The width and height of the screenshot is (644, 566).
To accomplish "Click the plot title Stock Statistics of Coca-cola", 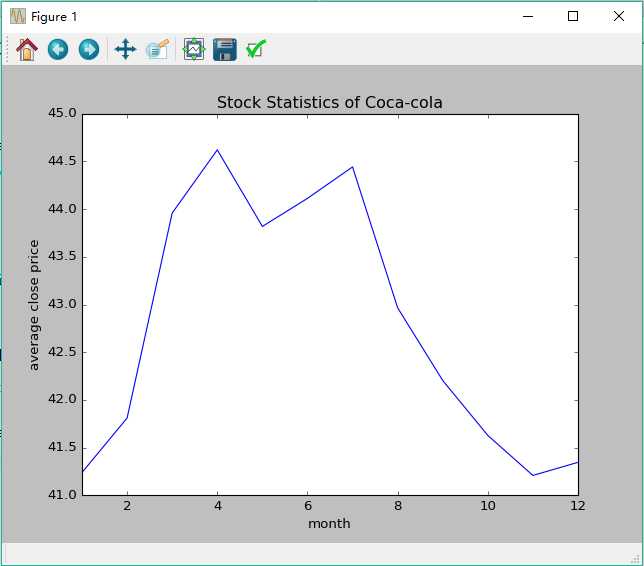I will click(x=329, y=102).
